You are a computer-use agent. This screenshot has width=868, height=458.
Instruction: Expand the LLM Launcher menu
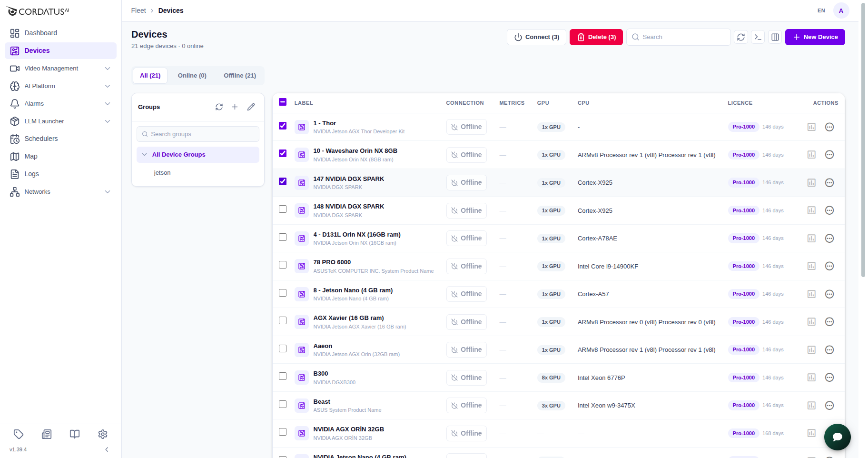(60, 121)
